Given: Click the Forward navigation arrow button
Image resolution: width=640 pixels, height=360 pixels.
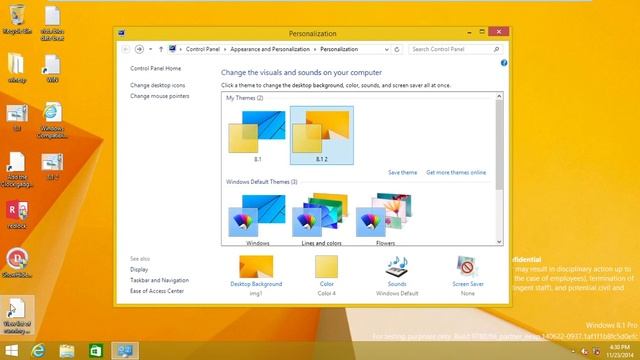Looking at the screenshot, I should 139,49.
